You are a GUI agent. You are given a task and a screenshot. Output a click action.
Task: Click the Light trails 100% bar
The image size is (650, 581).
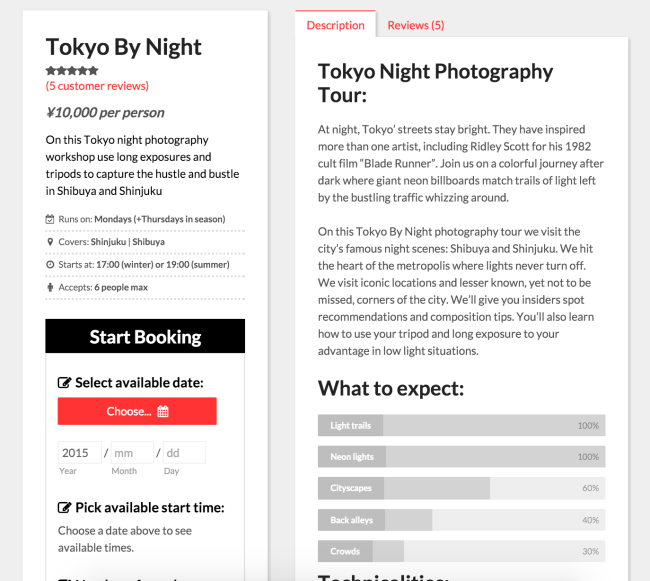pos(461,426)
